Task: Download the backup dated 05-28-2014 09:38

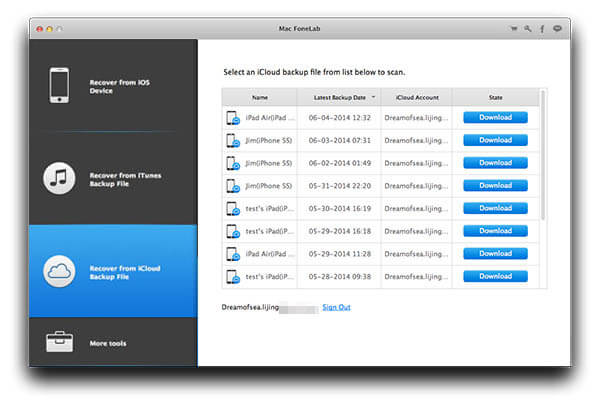Action: (495, 276)
